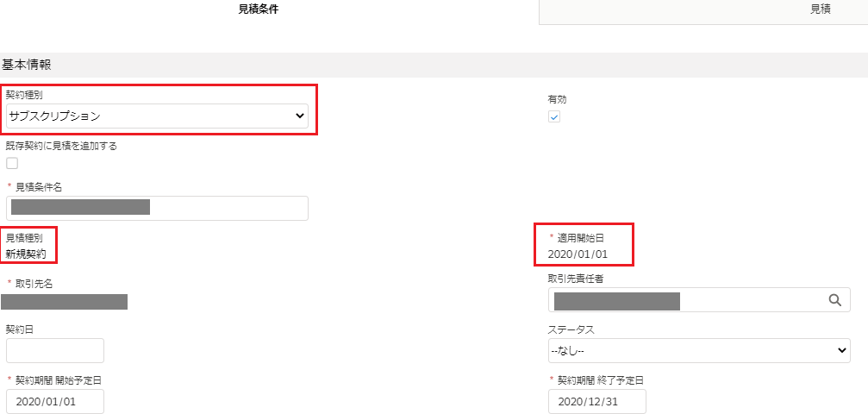The height and width of the screenshot is (414, 868).
Task: Click the 基本情報 section header
Action: pos(27,65)
